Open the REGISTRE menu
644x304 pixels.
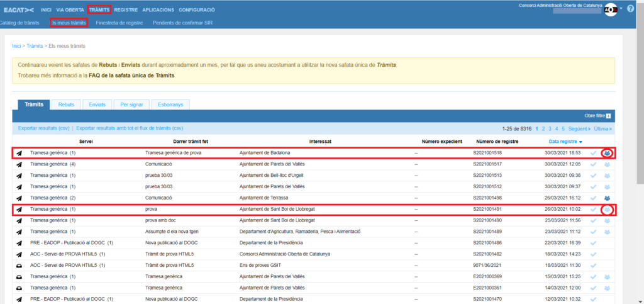click(126, 11)
